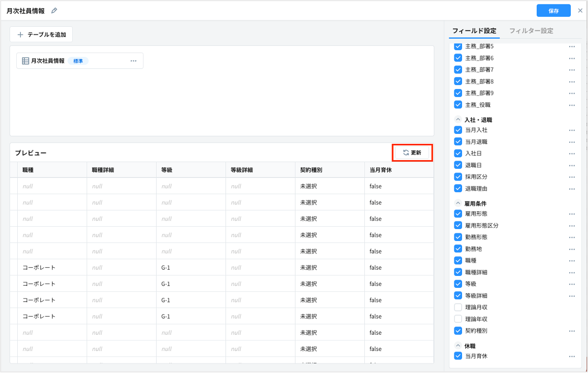Image resolution: width=588 pixels, height=373 pixels.
Task: Open ellipsis options for 主務_役職 field
Action: click(572, 105)
